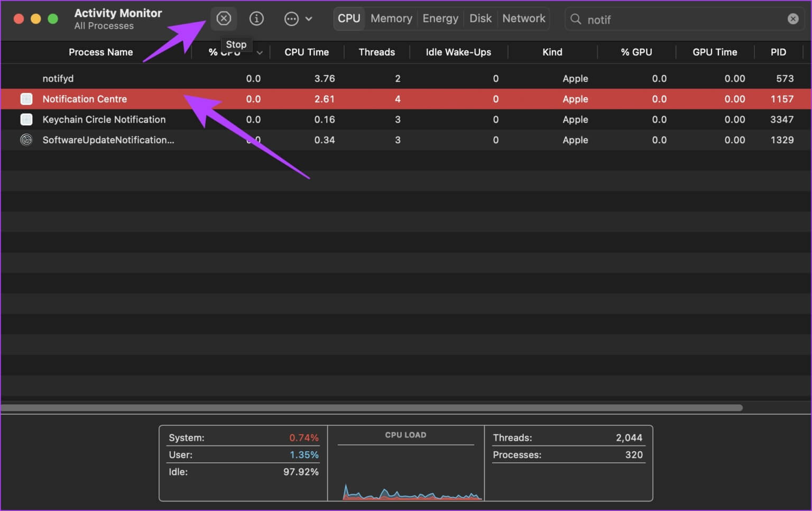812x511 pixels.
Task: Select SoftwareUpdateNotification process row
Action: [406, 140]
